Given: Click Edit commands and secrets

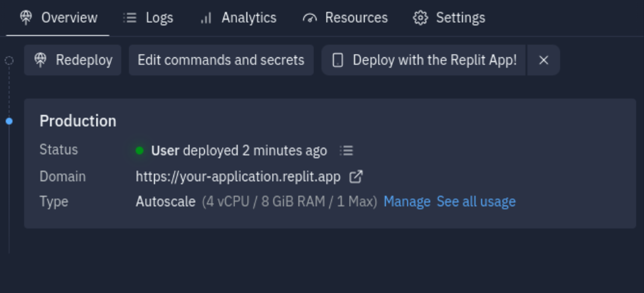Looking at the screenshot, I should click(x=221, y=60).
